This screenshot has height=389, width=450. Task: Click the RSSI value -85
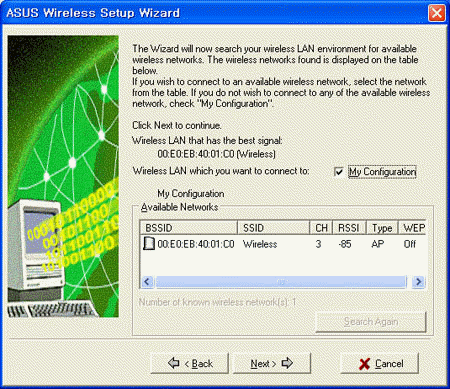tap(345, 244)
